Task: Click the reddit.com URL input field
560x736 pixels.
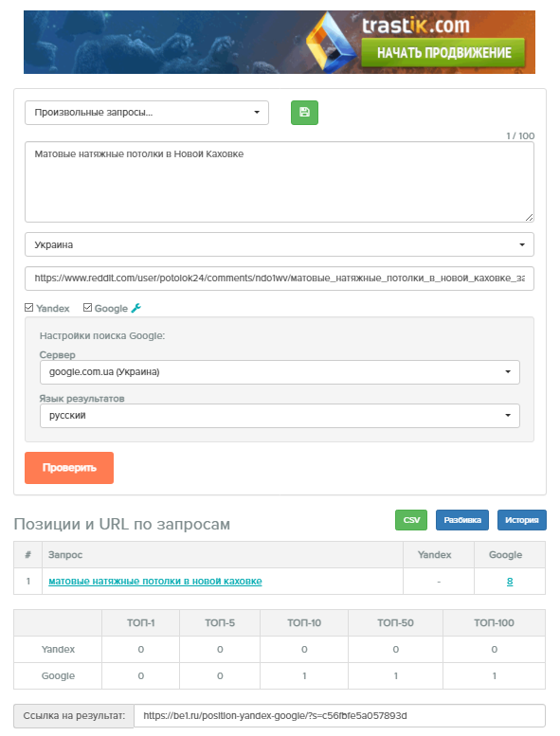Action: pyautogui.click(x=280, y=278)
